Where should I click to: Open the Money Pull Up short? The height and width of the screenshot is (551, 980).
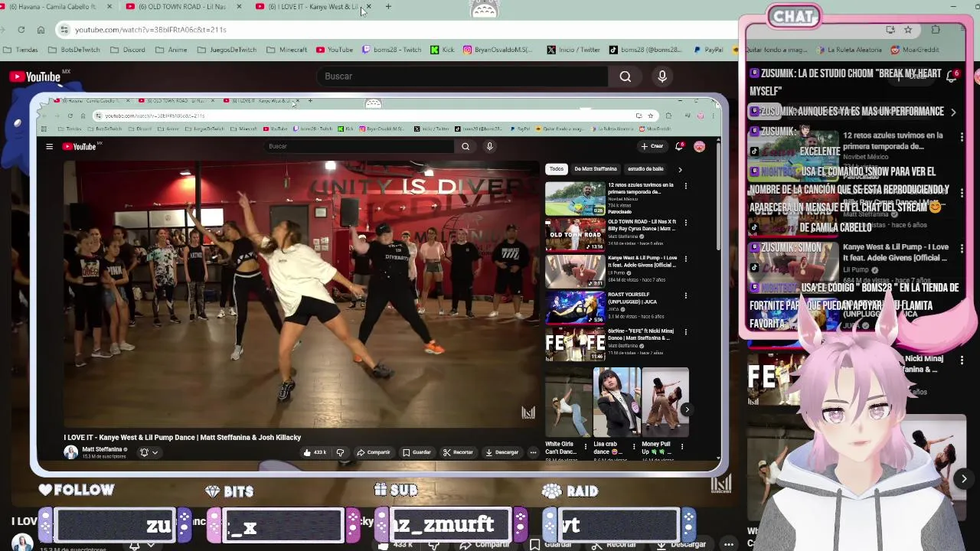pyautogui.click(x=665, y=402)
